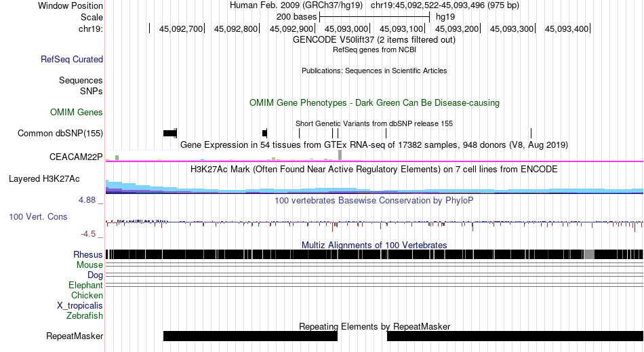Open the GTEx Gene Expression track title
This screenshot has height=352, width=644.
click(374, 145)
